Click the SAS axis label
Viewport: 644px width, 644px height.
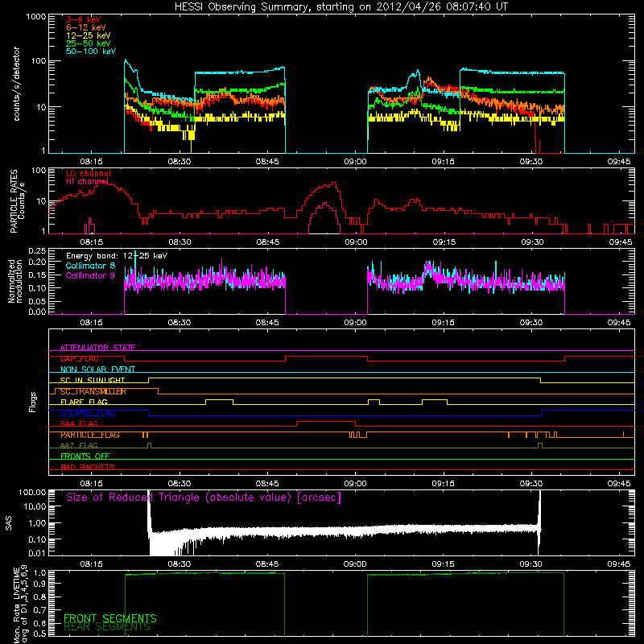(8, 523)
